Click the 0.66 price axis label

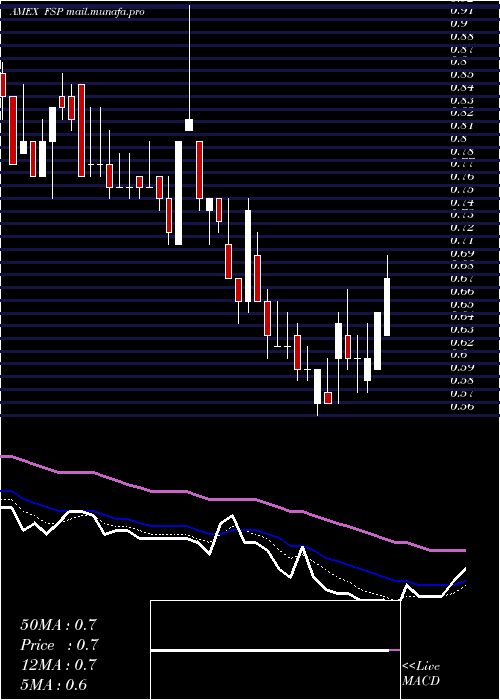tap(462, 292)
